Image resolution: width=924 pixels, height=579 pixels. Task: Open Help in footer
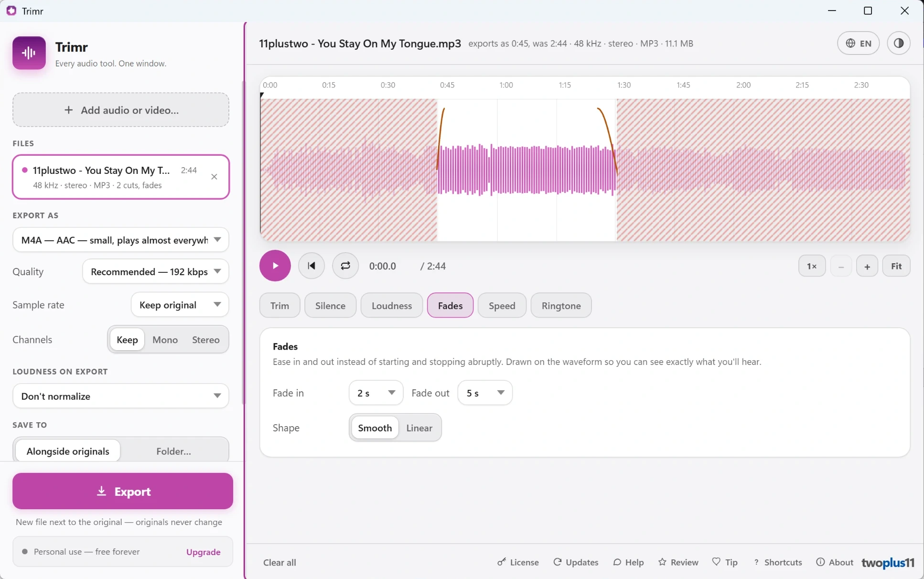tap(628, 562)
